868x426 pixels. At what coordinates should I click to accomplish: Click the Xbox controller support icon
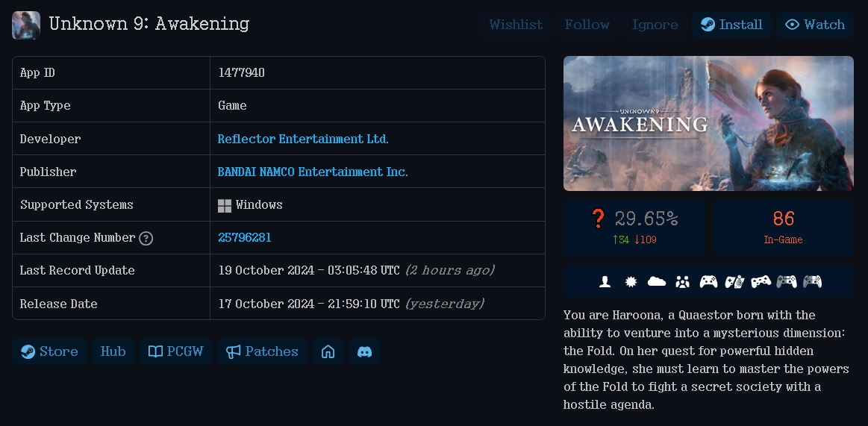tap(708, 281)
